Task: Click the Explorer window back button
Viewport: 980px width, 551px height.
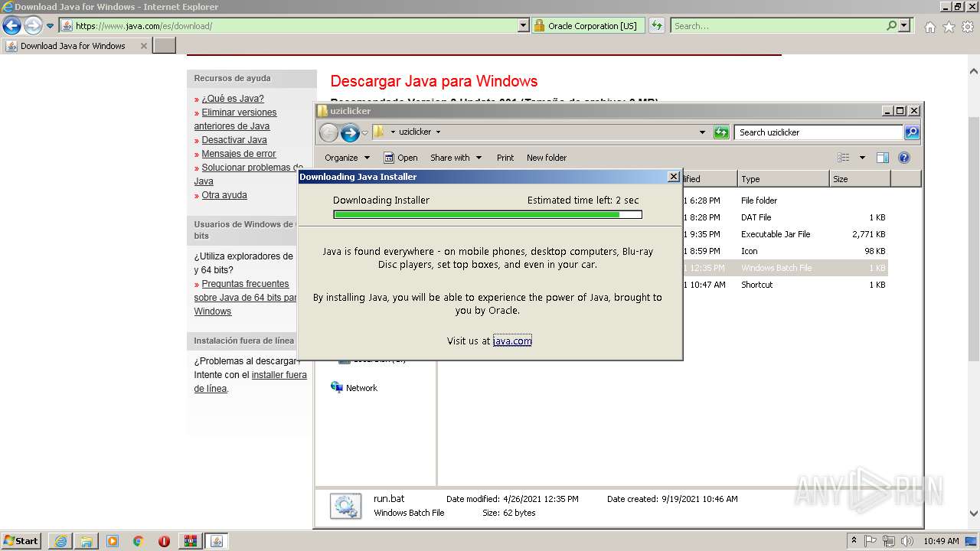Action: [x=328, y=132]
